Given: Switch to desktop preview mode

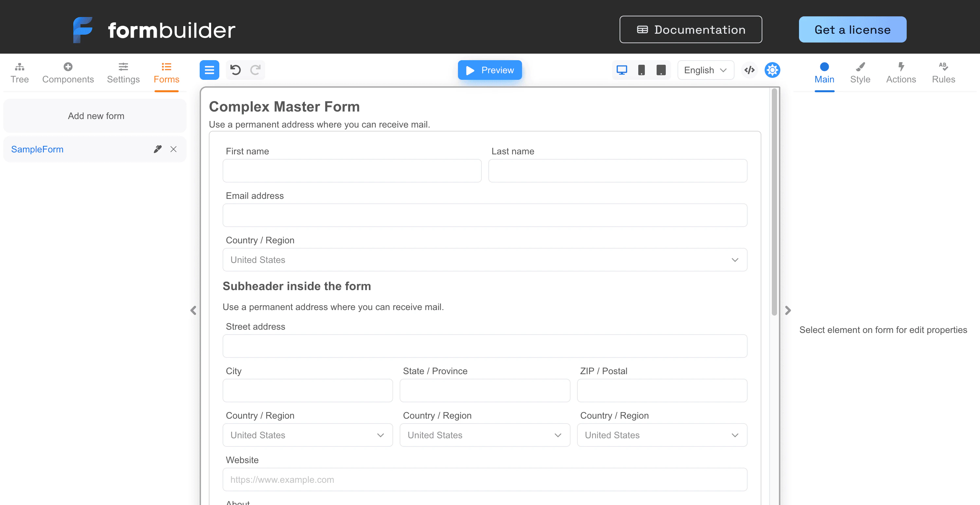Looking at the screenshot, I should [x=622, y=70].
